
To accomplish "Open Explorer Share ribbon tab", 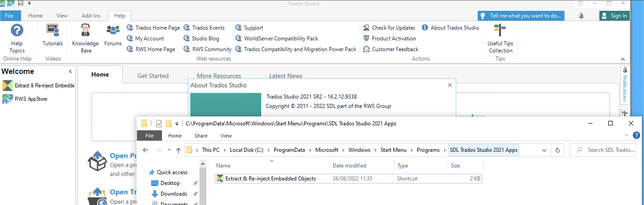I will click(201, 136).
